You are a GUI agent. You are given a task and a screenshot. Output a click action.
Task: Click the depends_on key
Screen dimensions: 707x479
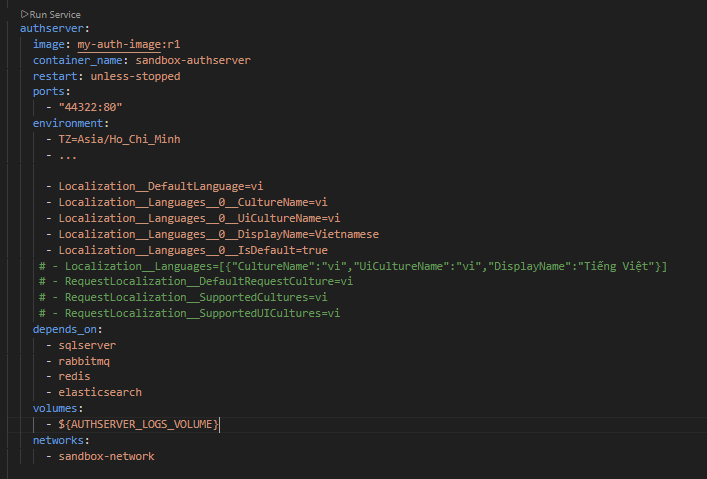(65, 328)
